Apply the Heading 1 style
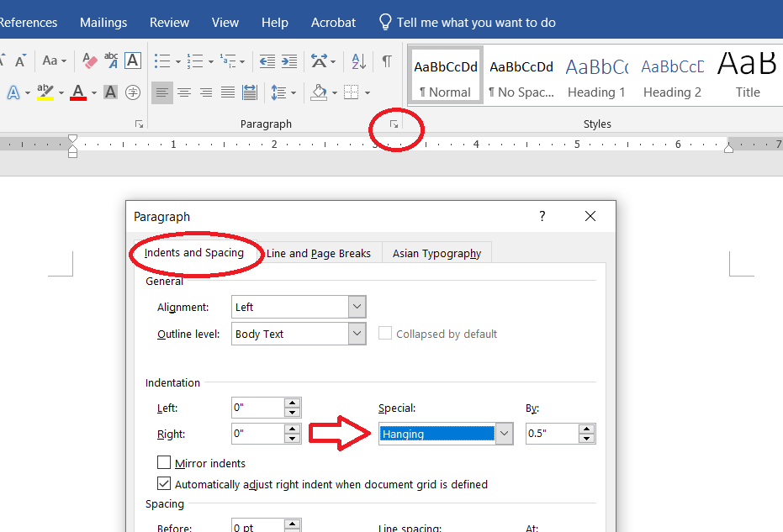783x532 pixels. pos(596,77)
